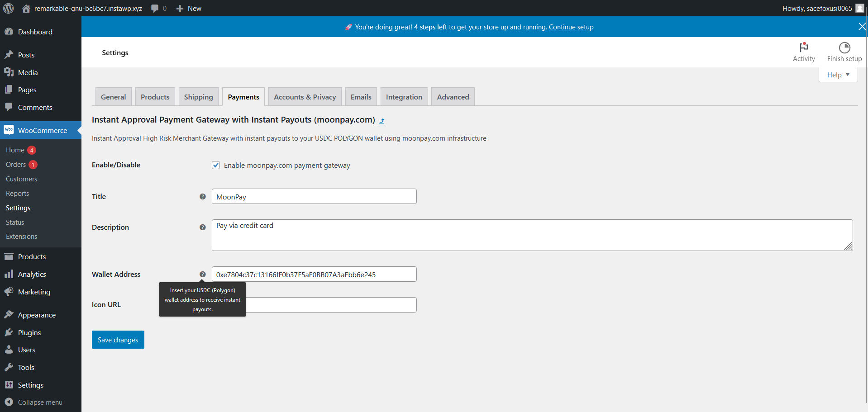The image size is (868, 412).
Task: Open WooCommerce Reports submenu
Action: coord(17,193)
